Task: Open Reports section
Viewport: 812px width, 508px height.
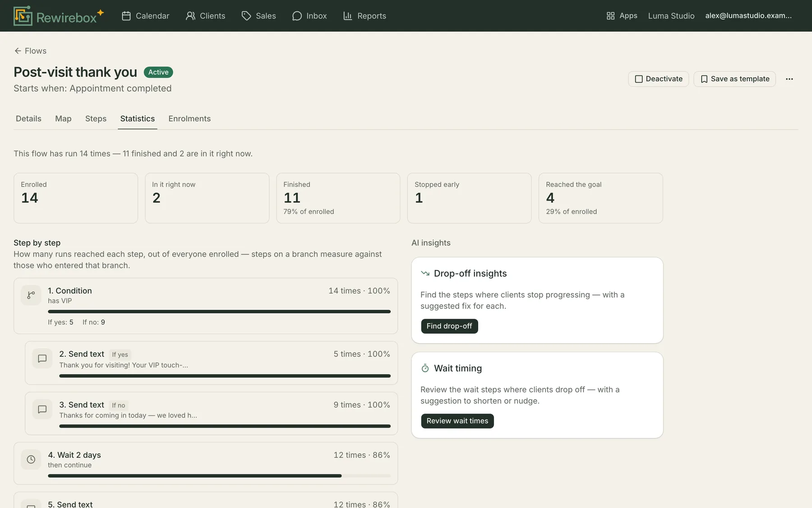Action: coord(364,16)
